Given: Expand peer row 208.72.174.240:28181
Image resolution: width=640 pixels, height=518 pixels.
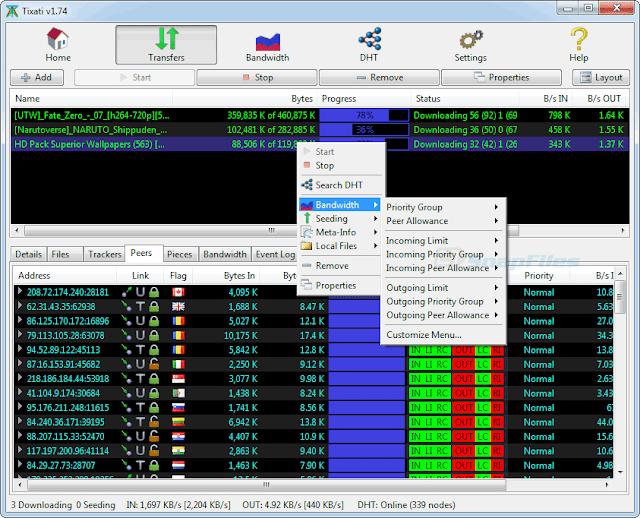Looking at the screenshot, I should pyautogui.click(x=20, y=291).
